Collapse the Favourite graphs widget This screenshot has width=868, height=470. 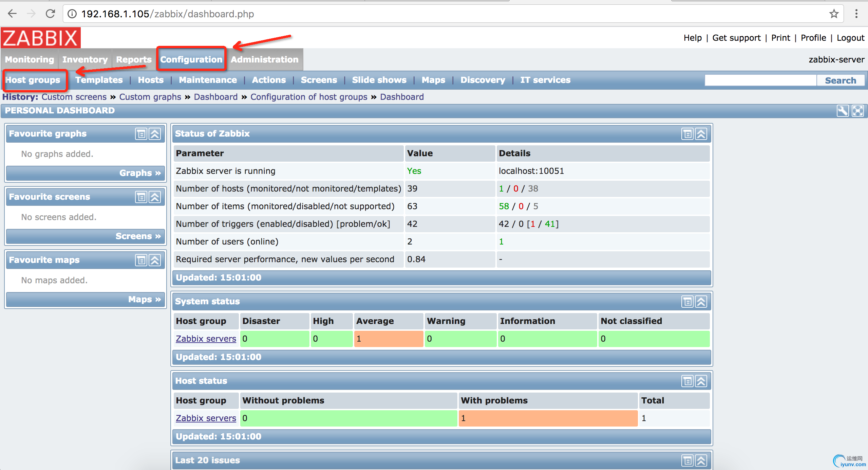[155, 134]
